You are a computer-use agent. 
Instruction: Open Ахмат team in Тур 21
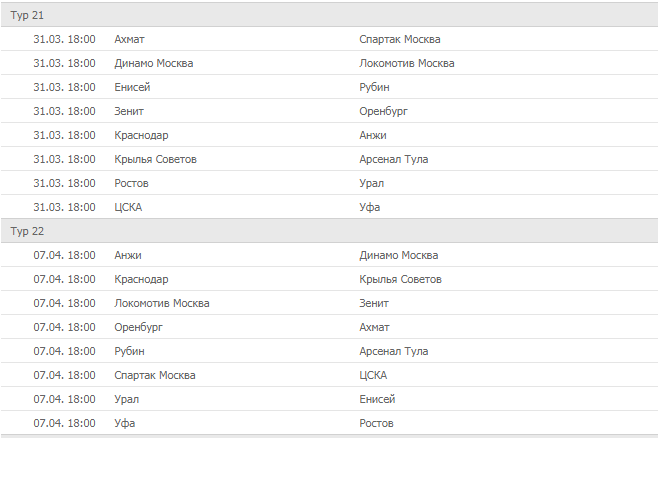pos(130,39)
